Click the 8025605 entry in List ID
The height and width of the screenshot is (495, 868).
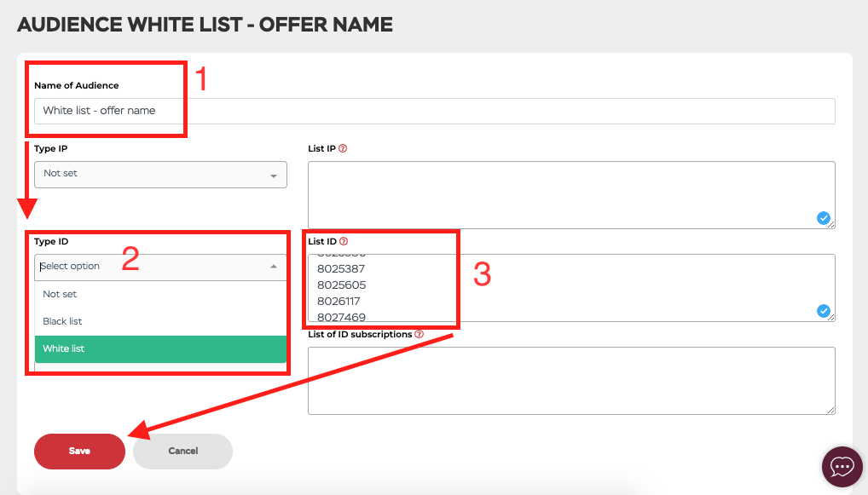[x=342, y=285]
